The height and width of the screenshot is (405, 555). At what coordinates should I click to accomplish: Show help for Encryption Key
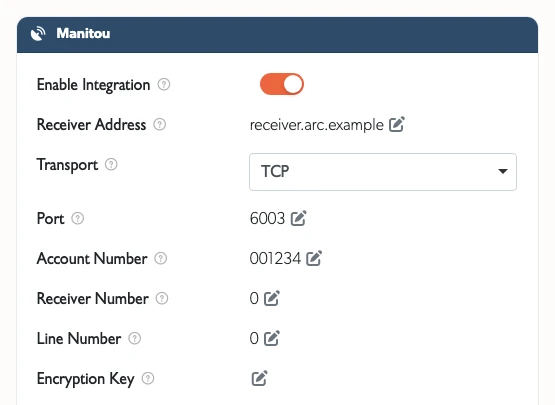(x=148, y=378)
